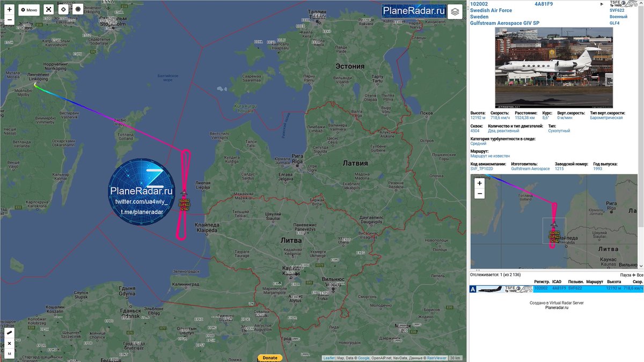Click the blue A category badge in list row
This screenshot has width=644, height=362.
[473, 289]
